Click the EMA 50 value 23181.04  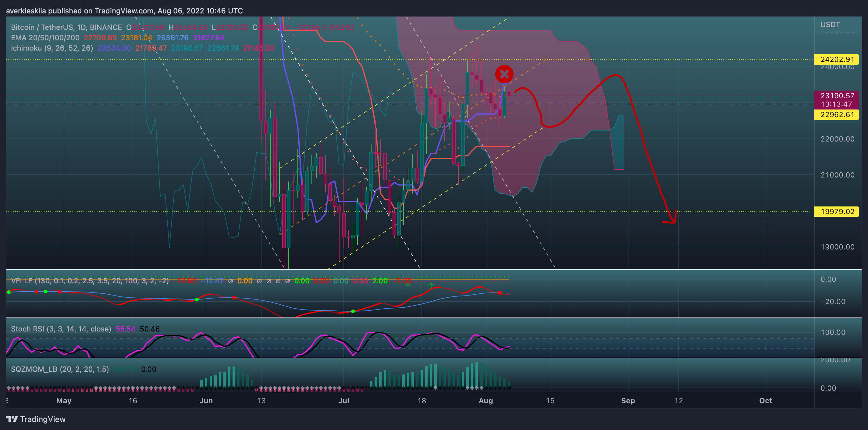(137, 38)
